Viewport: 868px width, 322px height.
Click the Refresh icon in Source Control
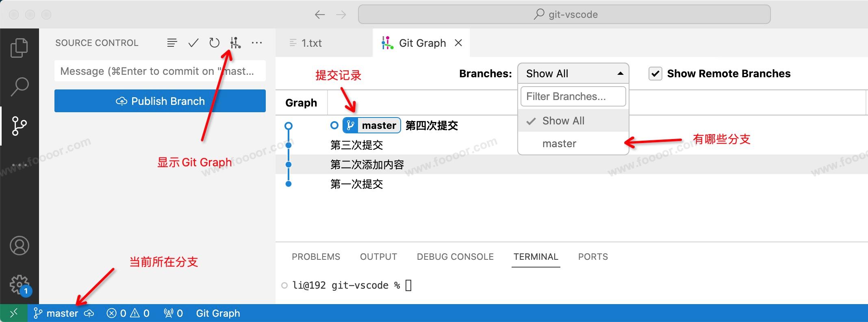[214, 43]
